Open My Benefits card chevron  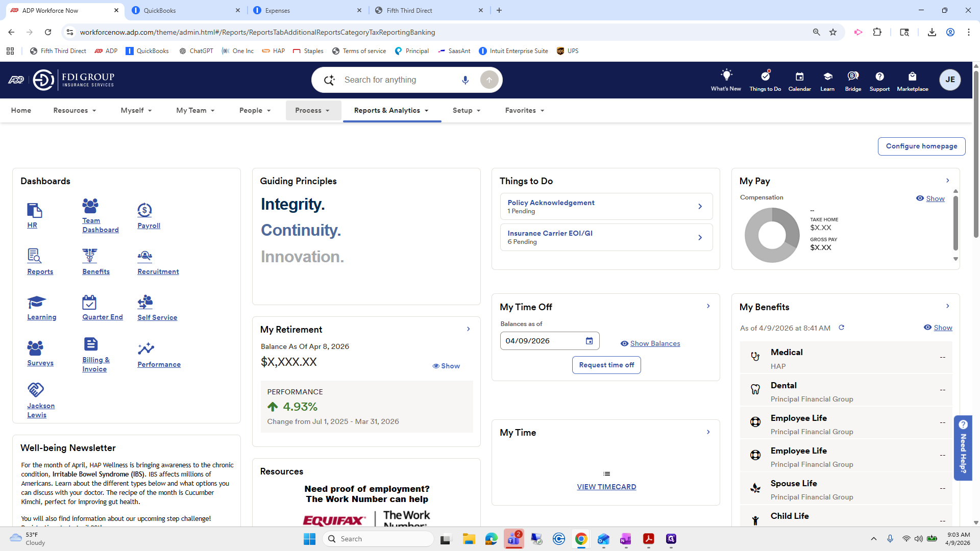tap(948, 306)
